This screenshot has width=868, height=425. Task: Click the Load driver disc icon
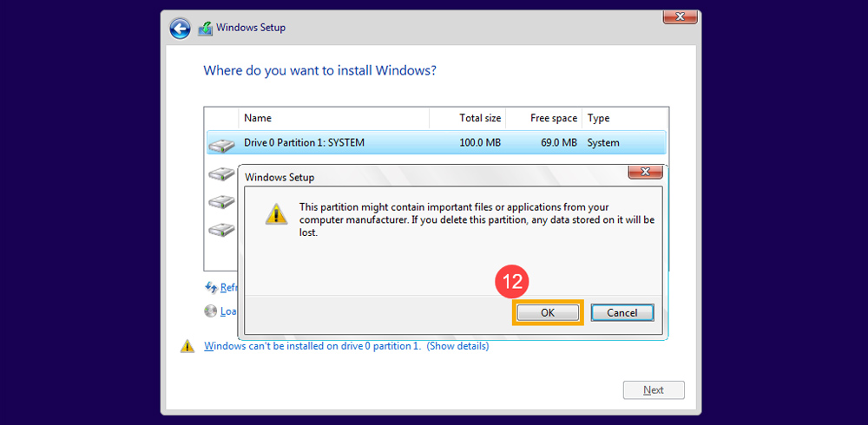[210, 311]
